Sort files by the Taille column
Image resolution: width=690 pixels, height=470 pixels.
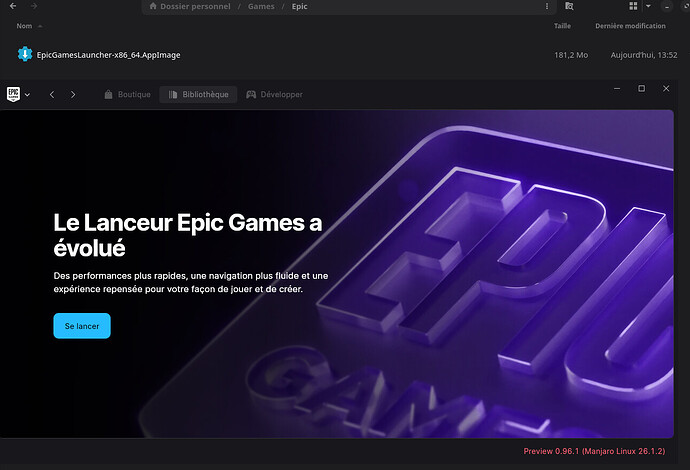(x=562, y=26)
